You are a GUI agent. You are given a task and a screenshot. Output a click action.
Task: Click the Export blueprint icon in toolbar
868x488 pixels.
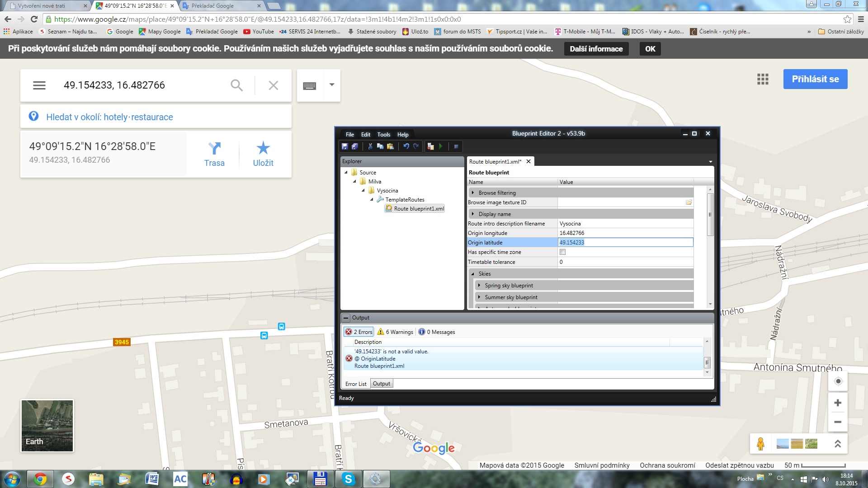click(430, 146)
